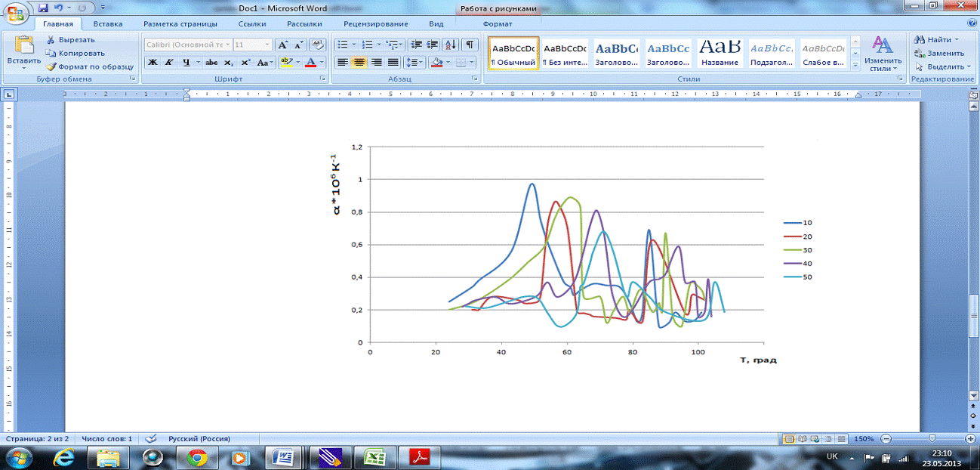Click the Заменить replace icon
The image size is (980, 470).
click(x=920, y=53)
